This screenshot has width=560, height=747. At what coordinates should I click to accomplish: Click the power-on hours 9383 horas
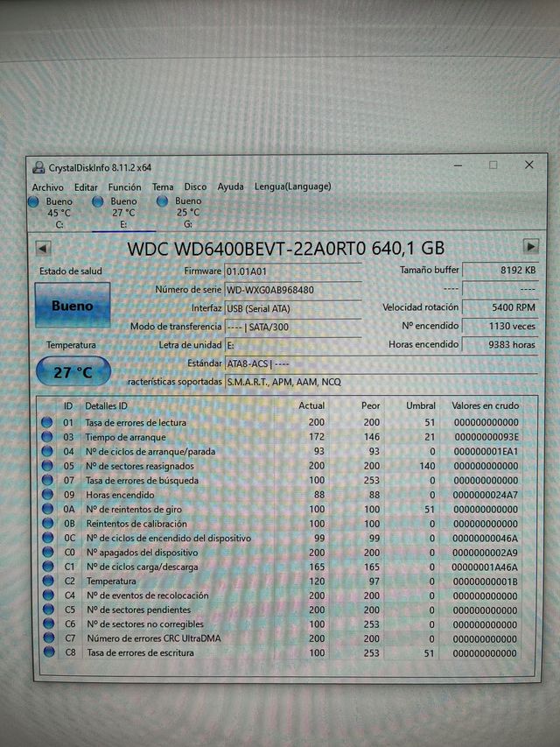tap(500, 344)
